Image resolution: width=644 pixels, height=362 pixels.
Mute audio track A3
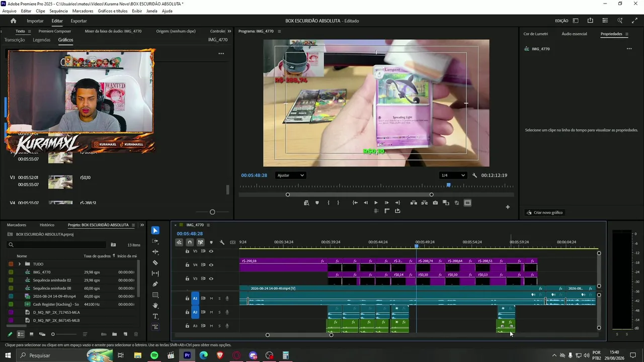(x=211, y=326)
